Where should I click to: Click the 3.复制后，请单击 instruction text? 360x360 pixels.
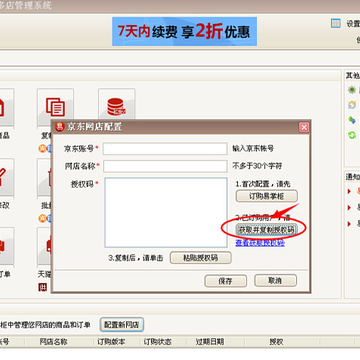coord(136,258)
